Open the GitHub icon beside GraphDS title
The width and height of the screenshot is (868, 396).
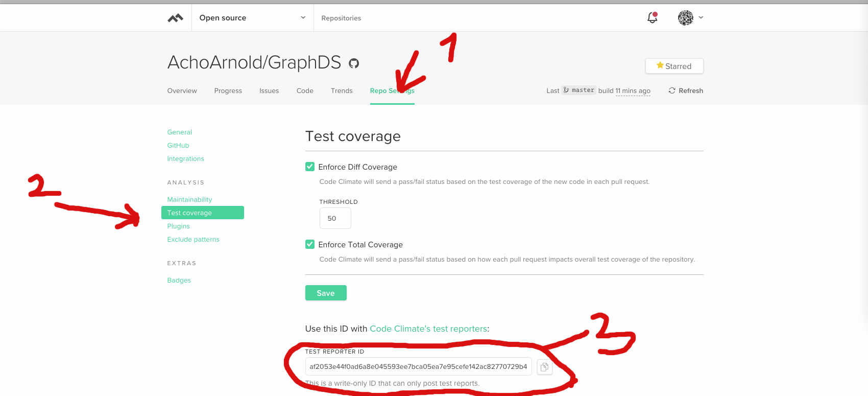coord(354,63)
